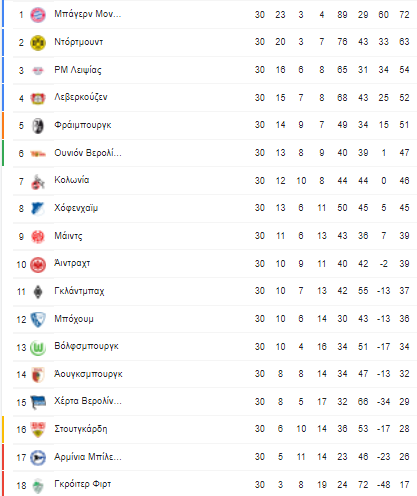Click the Leverkusen club crest

(x=38, y=98)
